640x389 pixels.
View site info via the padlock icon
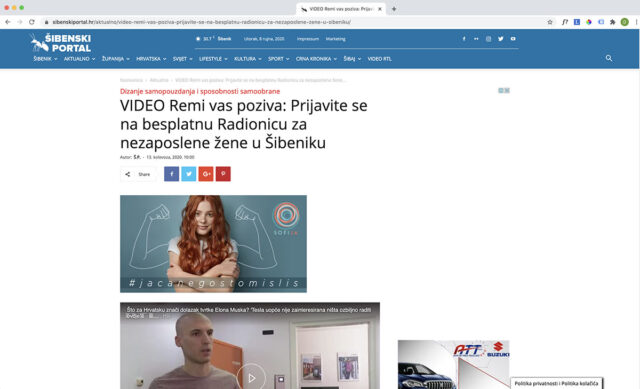[x=47, y=22]
